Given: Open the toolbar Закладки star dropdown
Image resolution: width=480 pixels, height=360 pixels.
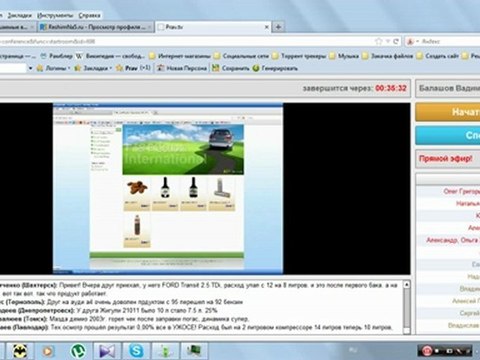Looking at the screenshot, I should pyautogui.click(x=93, y=68).
